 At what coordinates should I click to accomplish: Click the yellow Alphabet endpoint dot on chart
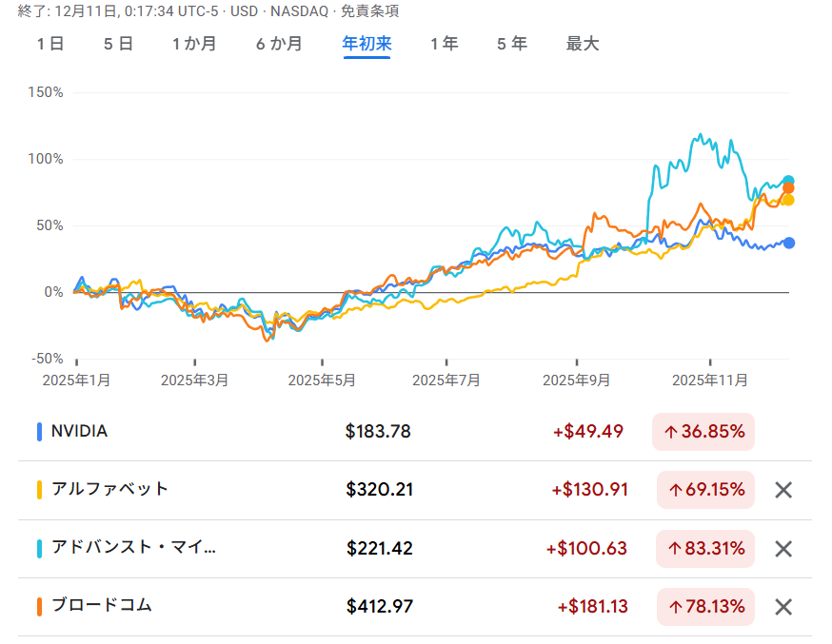788,201
